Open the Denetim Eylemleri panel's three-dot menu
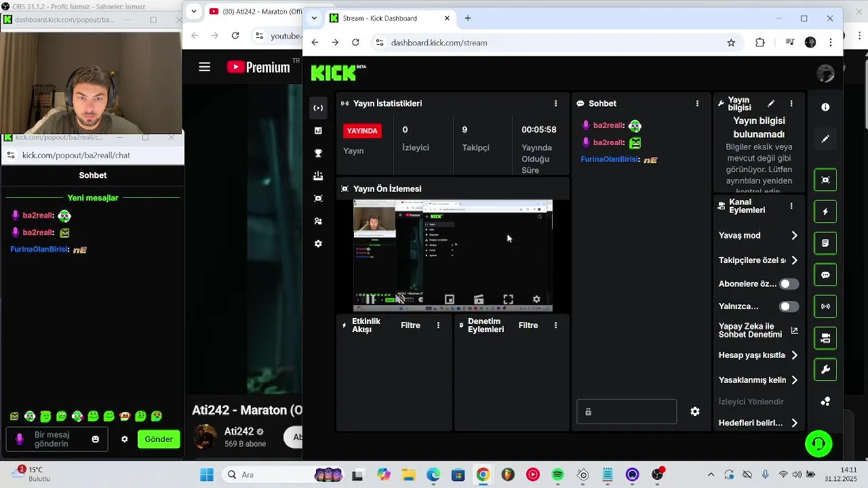868x488 pixels. 555,325
